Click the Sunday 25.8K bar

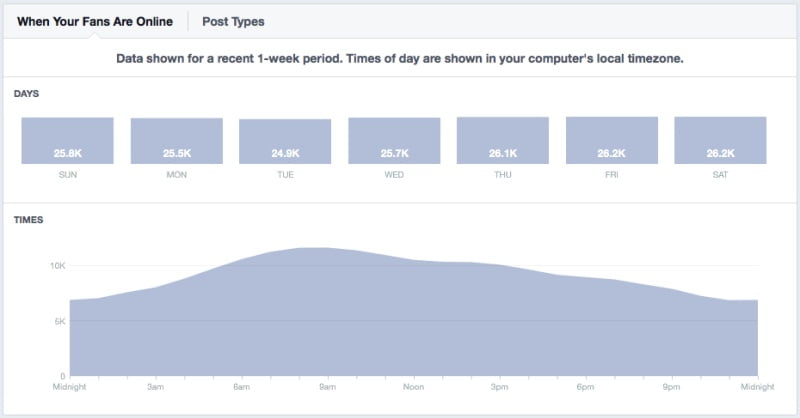pos(67,141)
